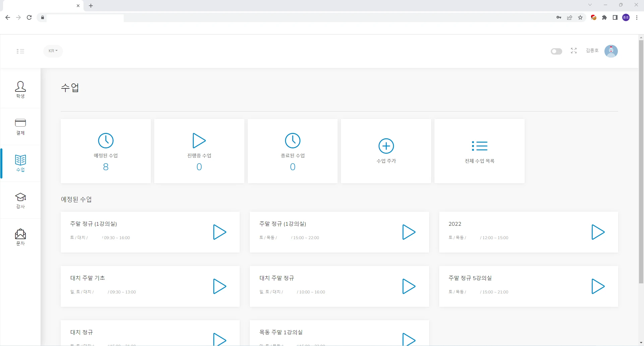Click user profile avatar picture

tap(611, 51)
